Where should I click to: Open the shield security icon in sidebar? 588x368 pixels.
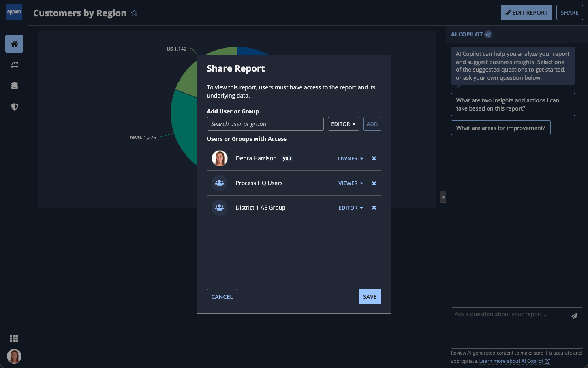point(15,107)
